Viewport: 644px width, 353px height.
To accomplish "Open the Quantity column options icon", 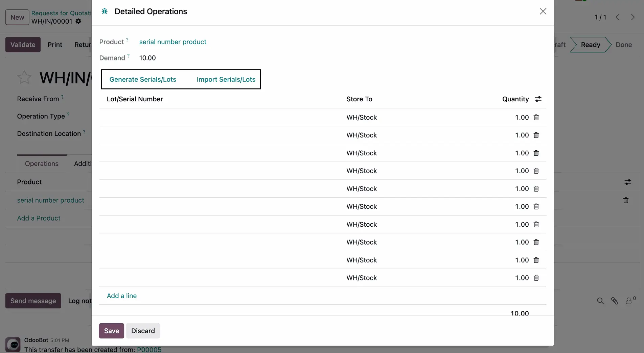I will coord(538,99).
